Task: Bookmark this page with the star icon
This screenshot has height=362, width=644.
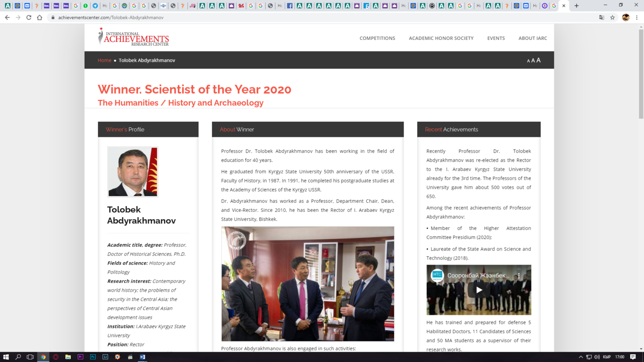Action: click(613, 18)
